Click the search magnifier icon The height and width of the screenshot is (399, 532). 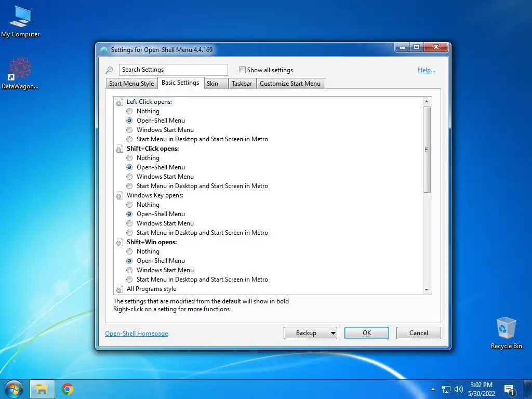coord(109,70)
